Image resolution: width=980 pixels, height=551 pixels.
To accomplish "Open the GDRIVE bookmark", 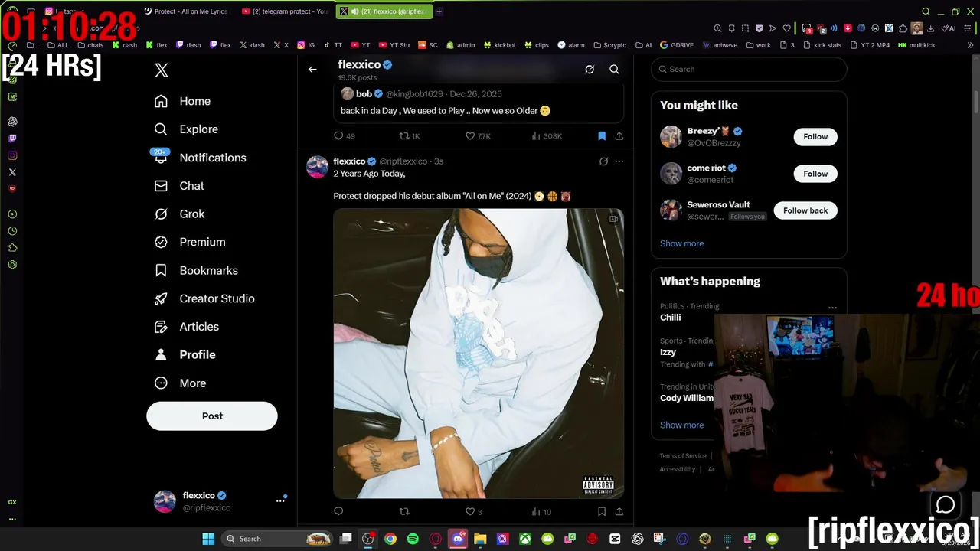I will pos(677,45).
